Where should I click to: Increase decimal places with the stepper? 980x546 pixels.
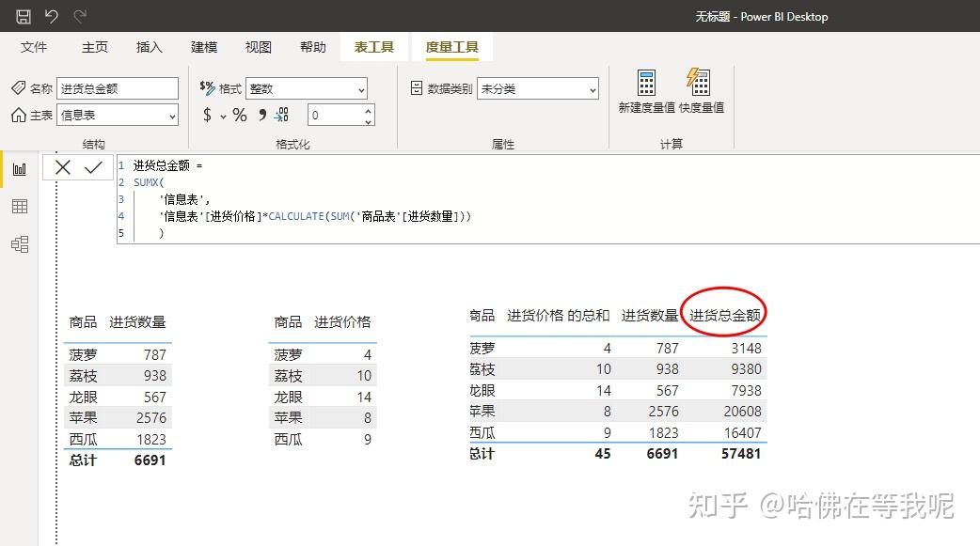pyautogui.click(x=368, y=110)
